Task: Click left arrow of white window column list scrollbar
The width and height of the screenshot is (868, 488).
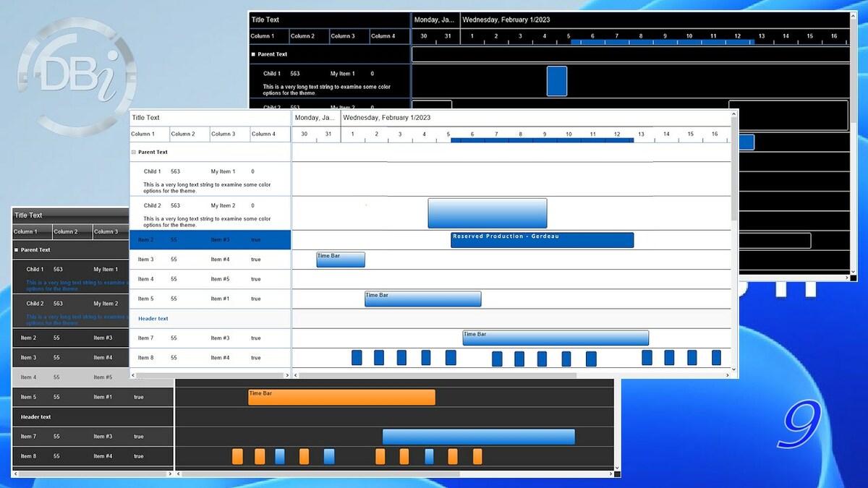Action: (x=134, y=375)
